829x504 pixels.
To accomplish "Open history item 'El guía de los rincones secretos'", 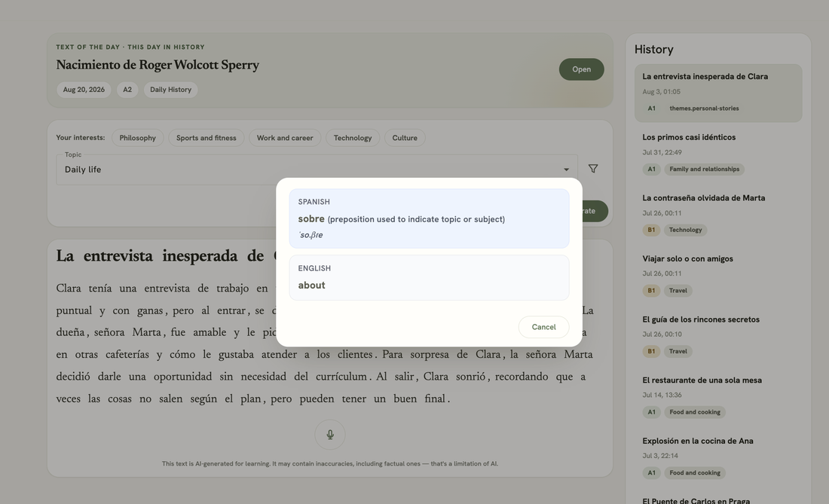I will point(718,335).
